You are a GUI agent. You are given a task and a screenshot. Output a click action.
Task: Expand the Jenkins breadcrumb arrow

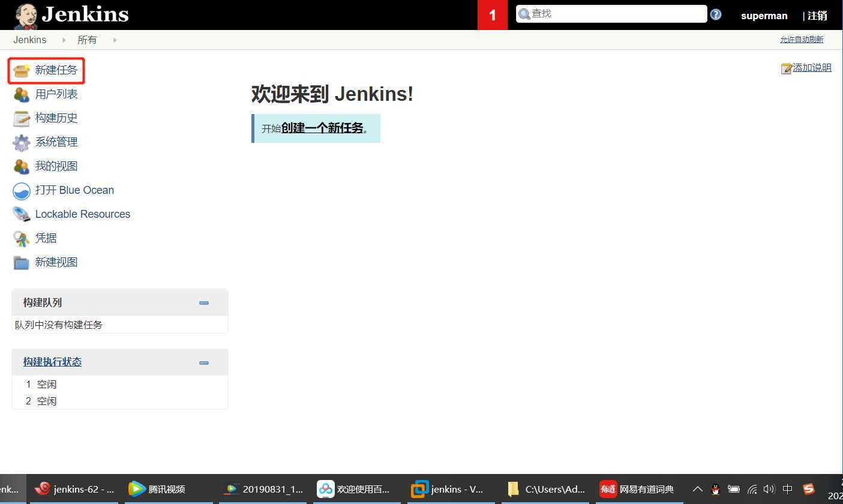pyautogui.click(x=64, y=40)
